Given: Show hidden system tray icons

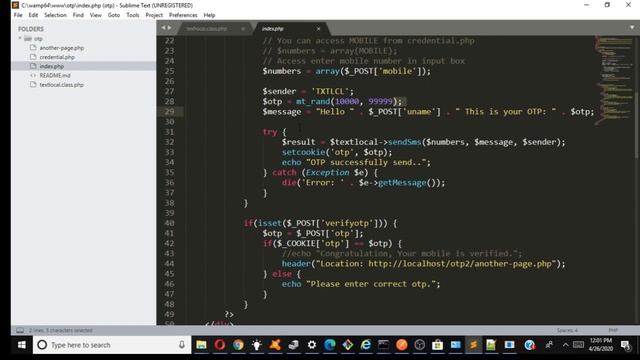Looking at the screenshot, I should point(566,345).
